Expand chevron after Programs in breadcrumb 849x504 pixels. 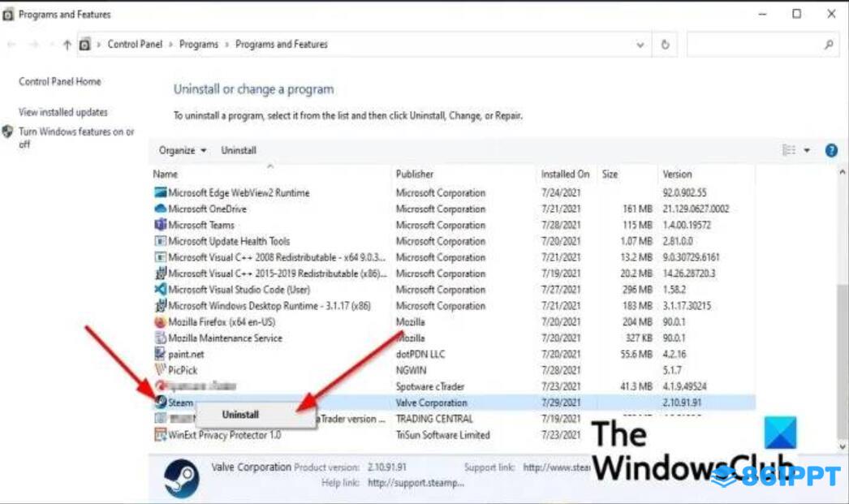[227, 45]
